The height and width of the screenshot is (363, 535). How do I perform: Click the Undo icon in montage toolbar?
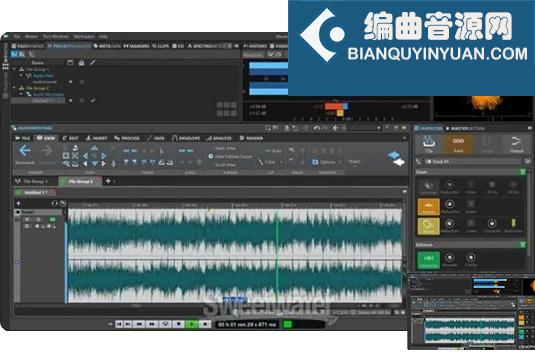tap(317, 128)
